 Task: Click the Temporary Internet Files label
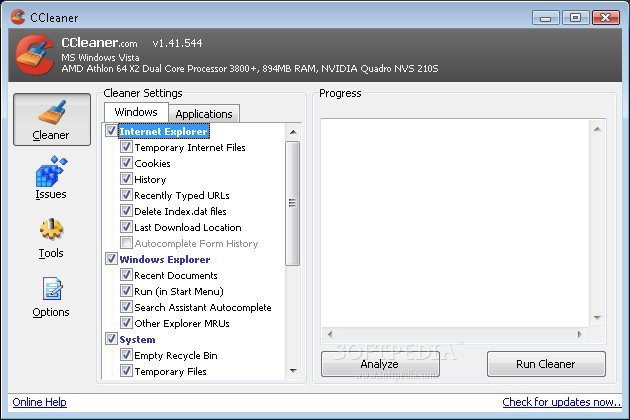click(x=190, y=148)
